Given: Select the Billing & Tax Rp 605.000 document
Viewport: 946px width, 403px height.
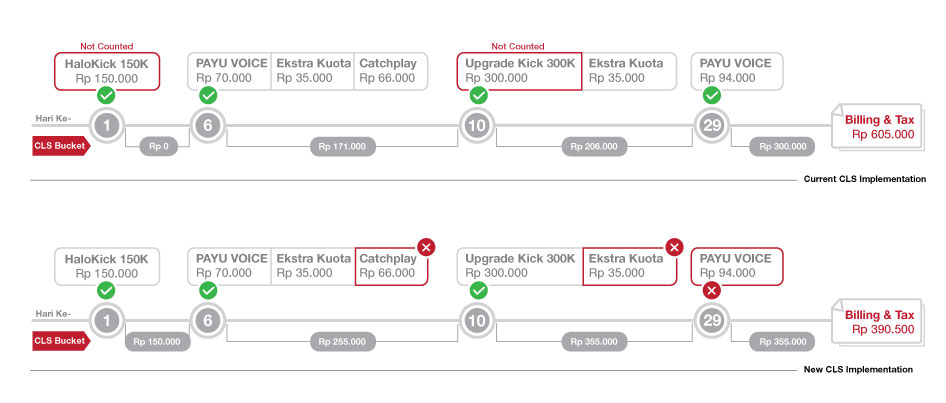Looking at the screenshot, I should tap(881, 126).
